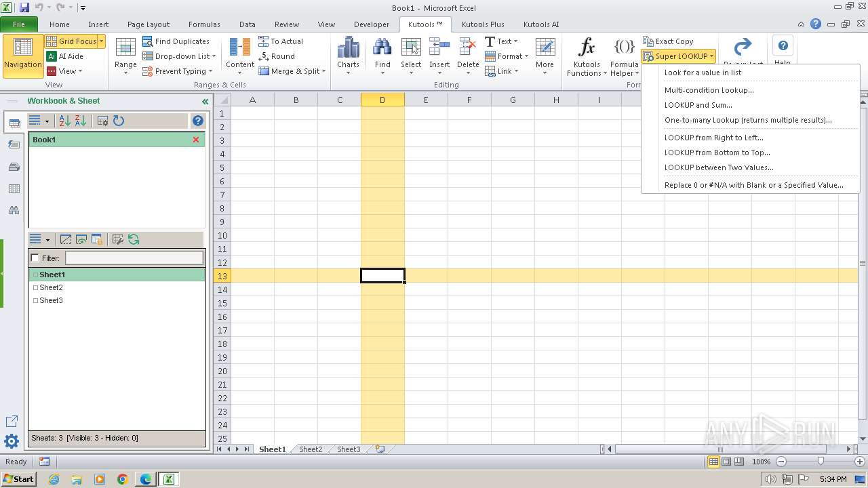
Task: Click the zoom in plus button
Action: tap(859, 462)
